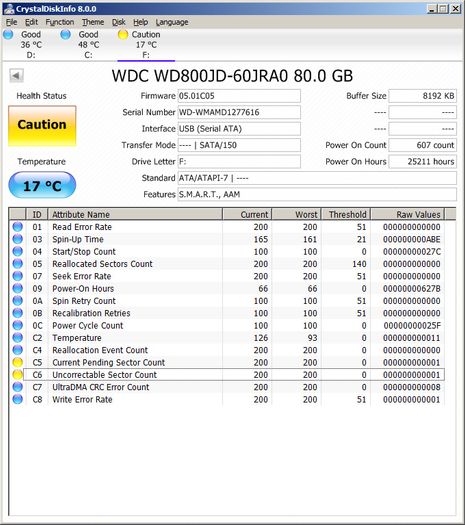Select the F: drive Caution status icon
The height and width of the screenshot is (525, 465).
(123, 34)
